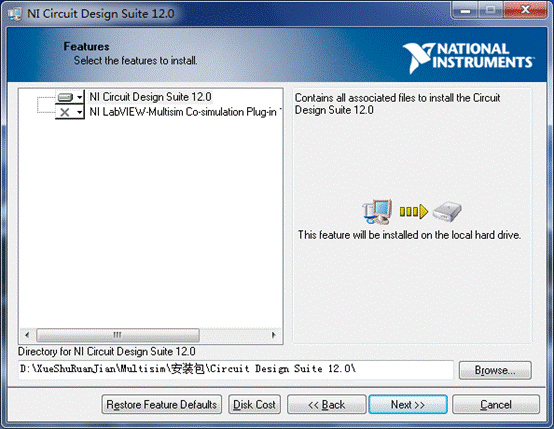
Task: Click the installation directory path field
Action: click(236, 370)
